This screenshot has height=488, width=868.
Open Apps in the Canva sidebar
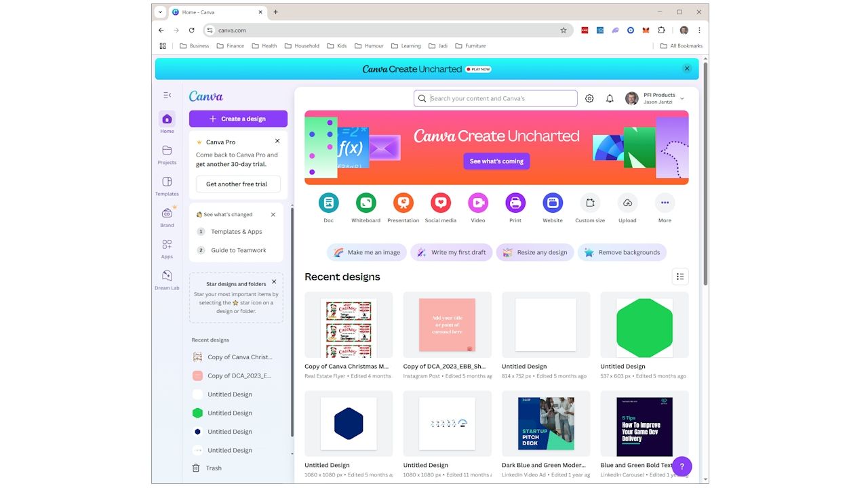pyautogui.click(x=167, y=248)
